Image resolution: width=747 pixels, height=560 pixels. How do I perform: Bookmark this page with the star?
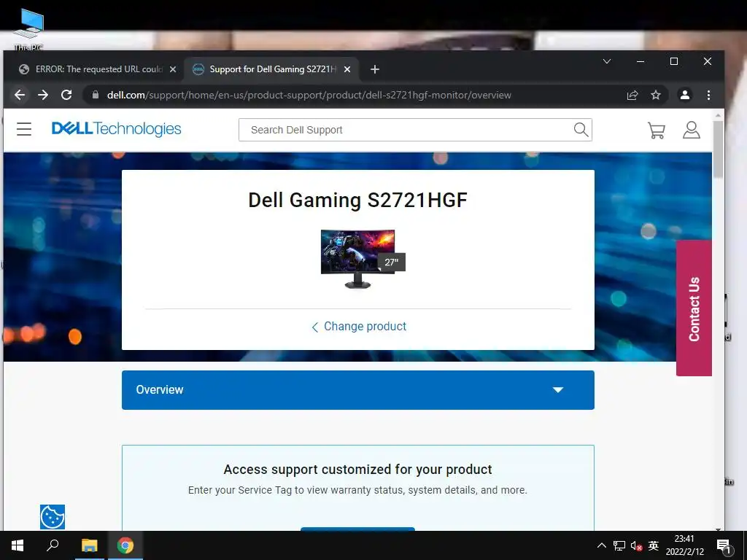[656, 95]
